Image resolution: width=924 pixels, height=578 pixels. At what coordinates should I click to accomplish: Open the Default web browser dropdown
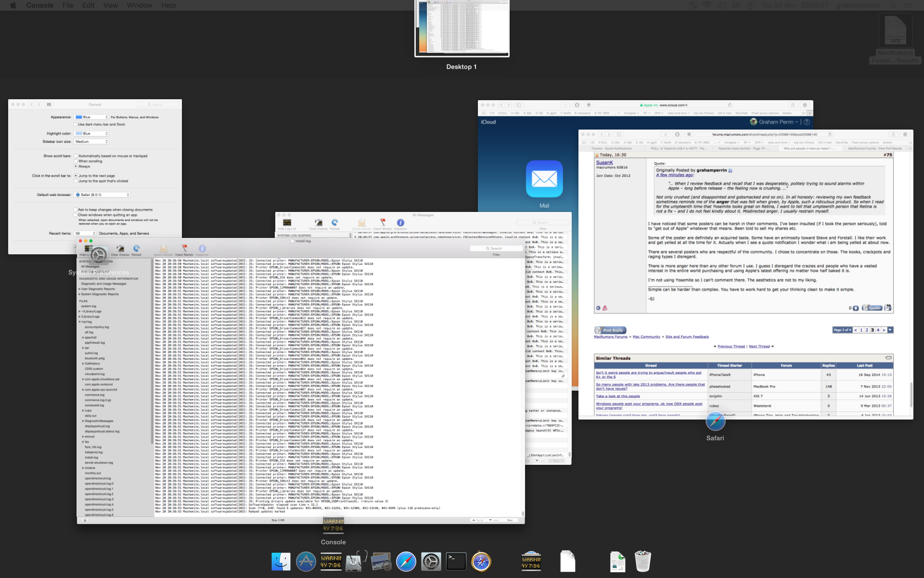tap(103, 195)
